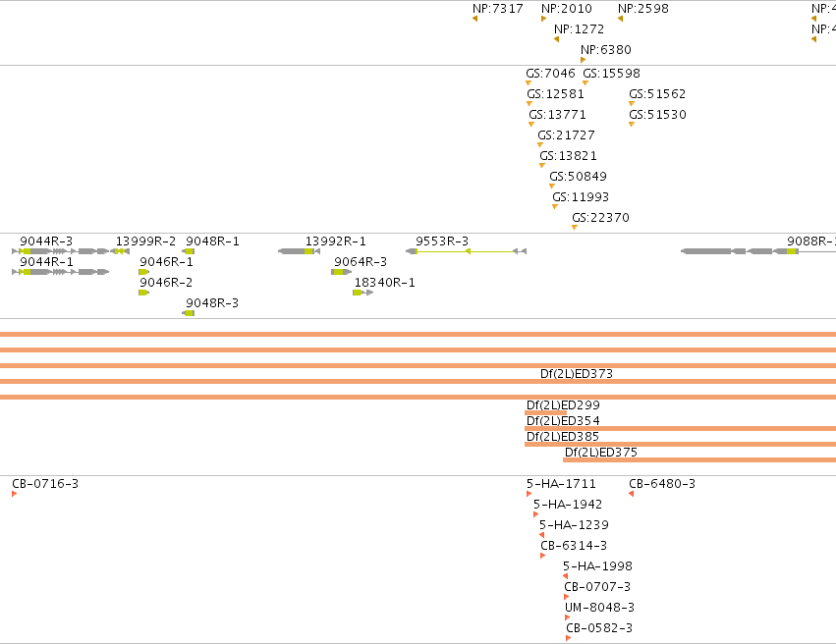Click the 9046R-1 gene label
Image resolution: width=836 pixels, height=644 pixels.
(166, 262)
